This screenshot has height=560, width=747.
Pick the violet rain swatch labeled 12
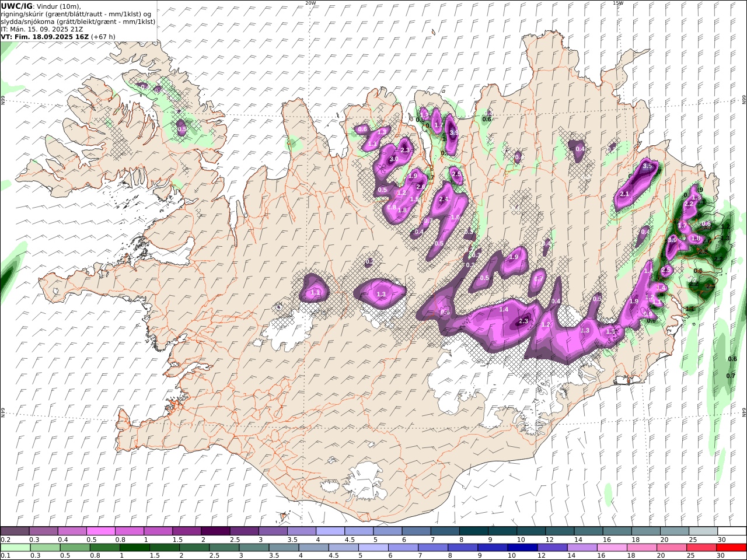(x=551, y=548)
